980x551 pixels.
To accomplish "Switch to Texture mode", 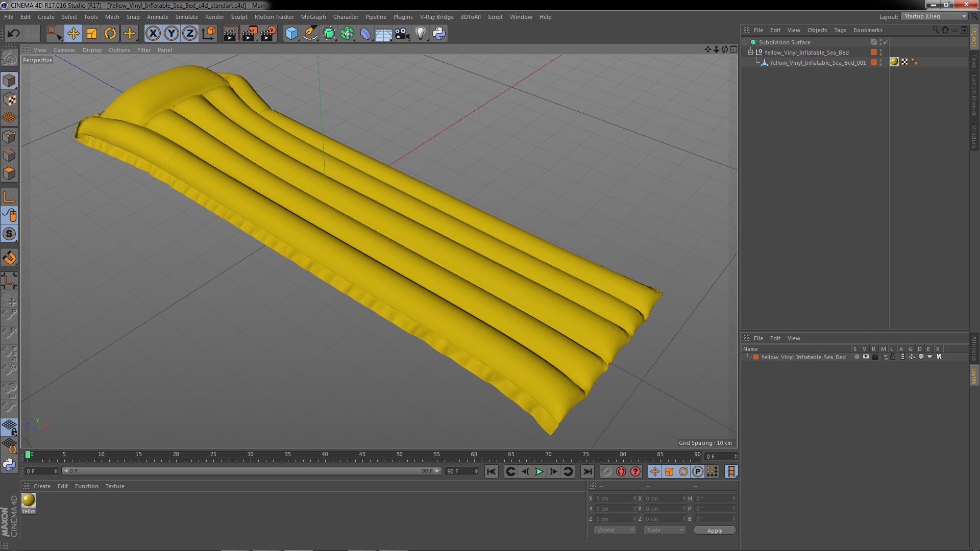I will [x=9, y=99].
